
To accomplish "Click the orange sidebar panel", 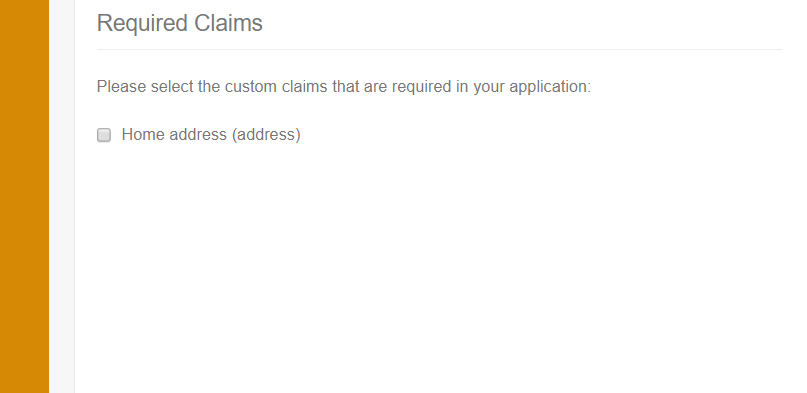I will click(24, 196).
